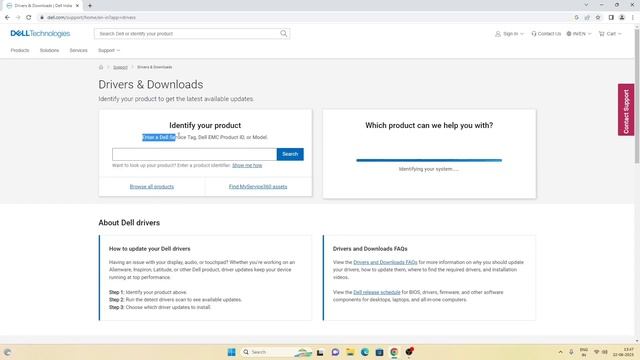This screenshot has width=640, height=360.
Task: Click the microphone icon in system tray
Action: pyautogui.click(x=571, y=352)
